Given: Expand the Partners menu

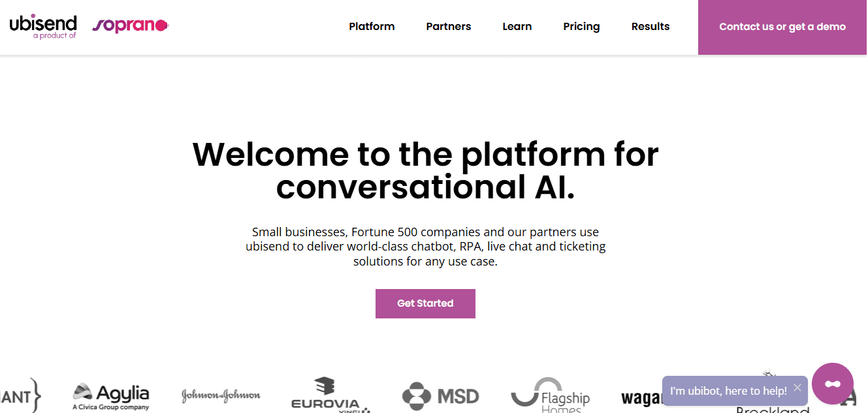Looking at the screenshot, I should click(x=449, y=27).
